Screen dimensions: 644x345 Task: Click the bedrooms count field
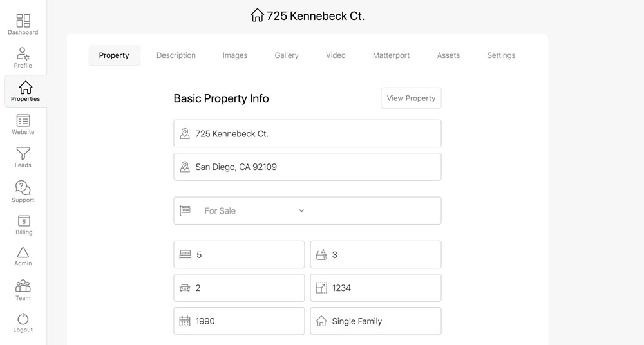tap(239, 255)
